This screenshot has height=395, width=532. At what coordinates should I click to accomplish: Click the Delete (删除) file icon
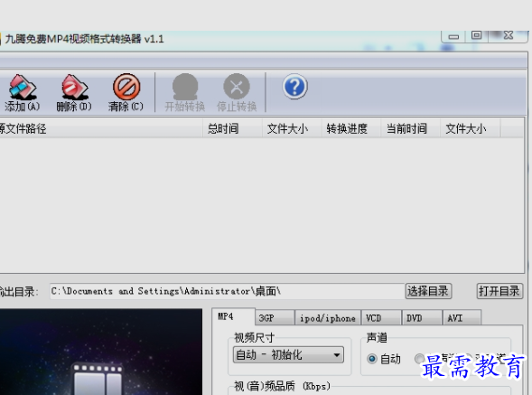point(74,87)
